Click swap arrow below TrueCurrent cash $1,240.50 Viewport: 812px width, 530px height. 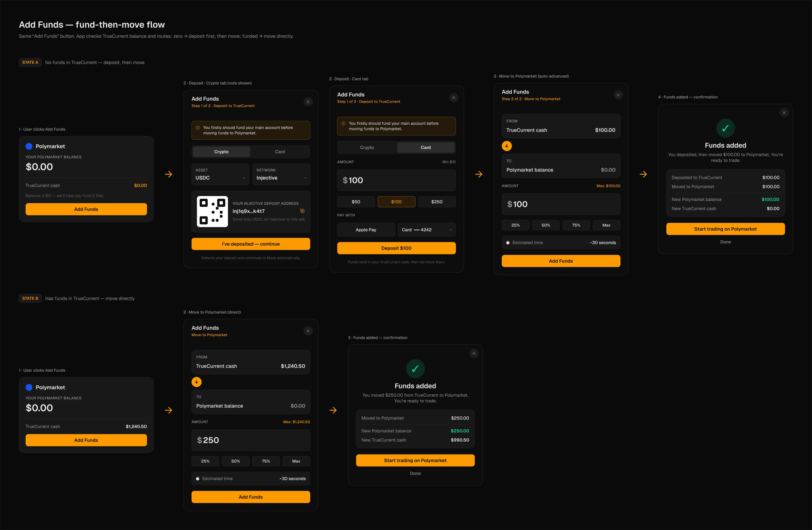pyautogui.click(x=196, y=382)
